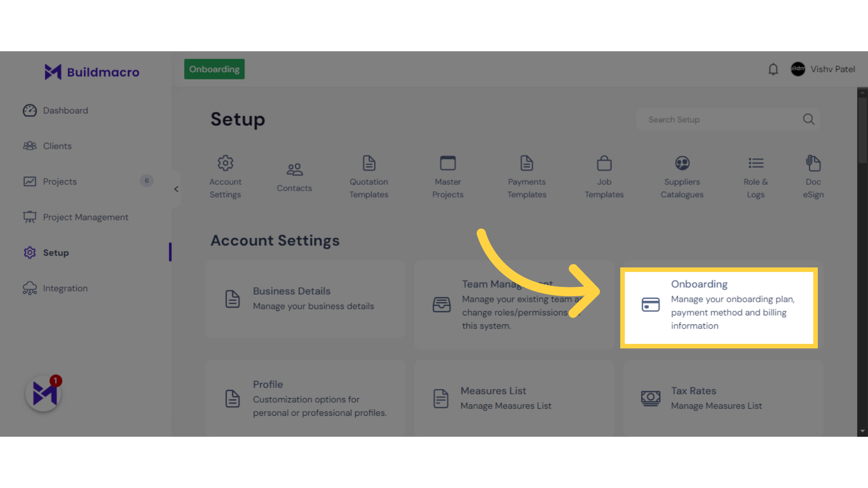Screen dimensions: 868x488
Task: Click the Clients navigation icon
Action: pyautogui.click(x=30, y=145)
